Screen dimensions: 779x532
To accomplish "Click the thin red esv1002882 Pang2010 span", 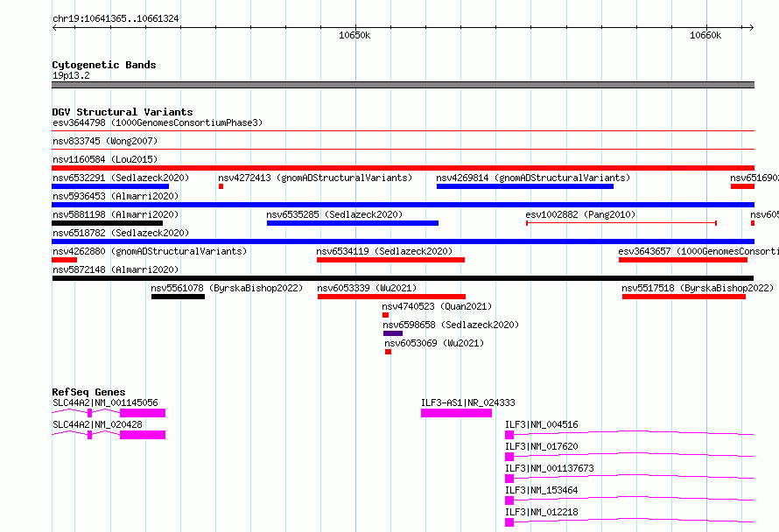I will point(621,223).
